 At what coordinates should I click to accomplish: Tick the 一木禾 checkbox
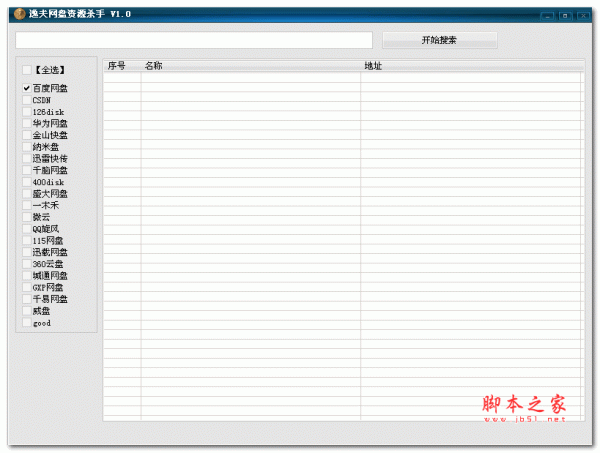(x=26, y=205)
